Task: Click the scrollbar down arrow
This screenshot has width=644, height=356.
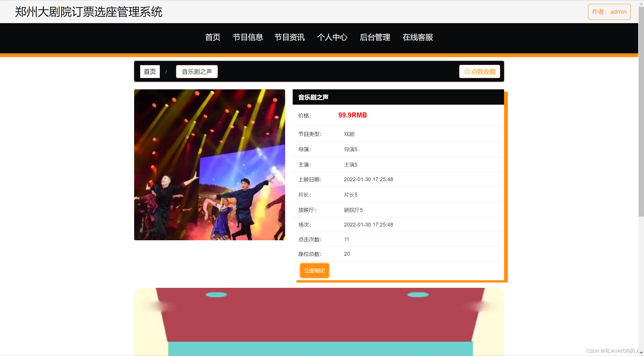Action: click(641, 353)
